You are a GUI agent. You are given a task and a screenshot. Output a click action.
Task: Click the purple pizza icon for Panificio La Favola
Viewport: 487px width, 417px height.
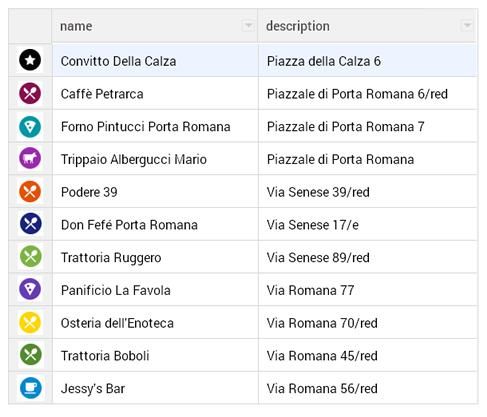30,289
